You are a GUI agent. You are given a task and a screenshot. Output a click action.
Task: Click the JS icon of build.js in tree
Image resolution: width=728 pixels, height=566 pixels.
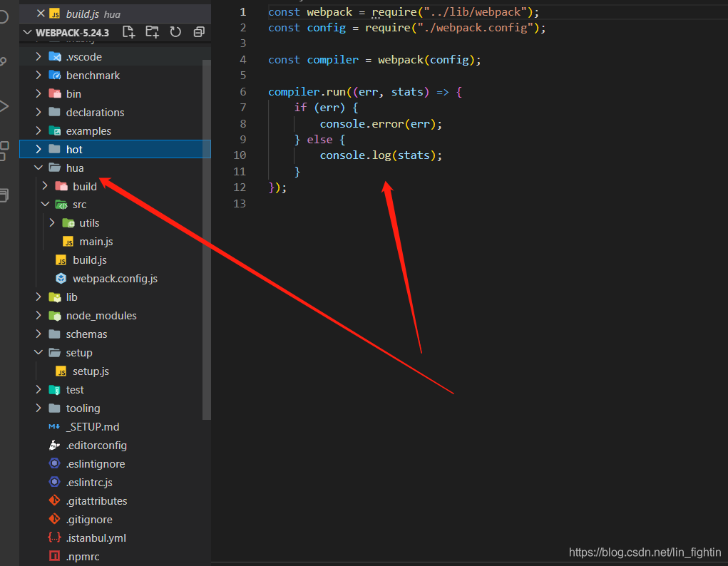(61, 260)
